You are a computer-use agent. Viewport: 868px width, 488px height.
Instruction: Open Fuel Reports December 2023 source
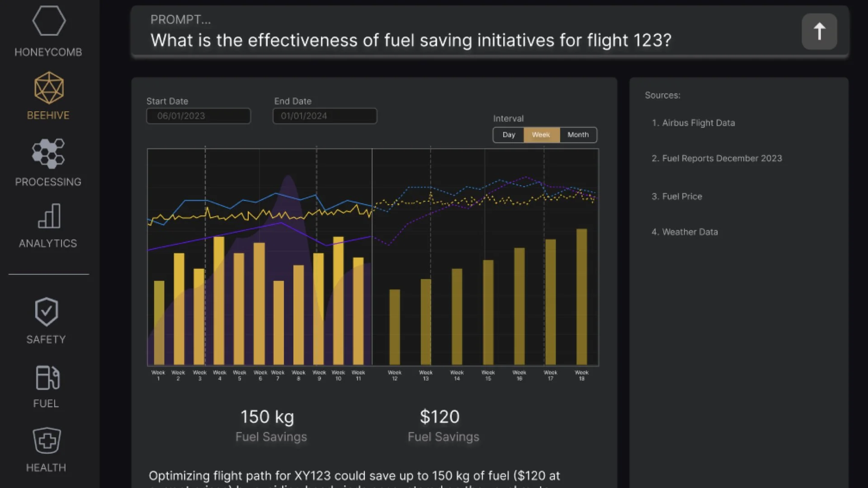click(x=717, y=159)
